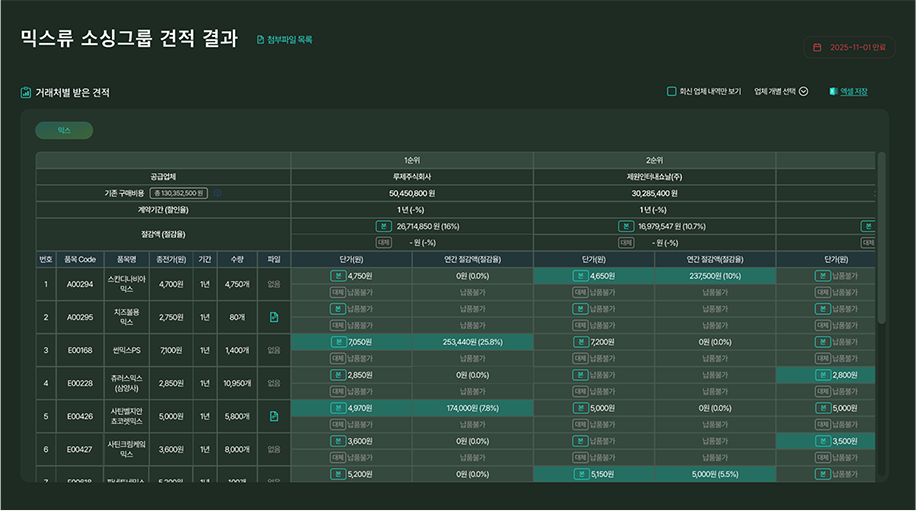Select the 믹스 category tab
916x511 pixels.
click(x=64, y=130)
